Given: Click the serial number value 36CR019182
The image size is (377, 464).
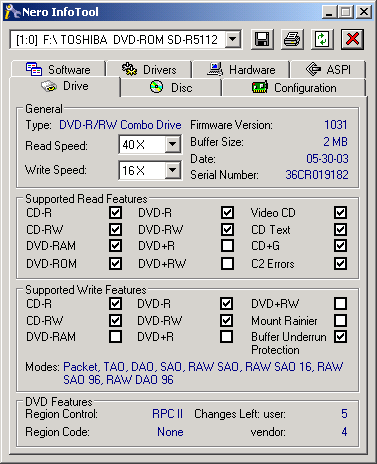Looking at the screenshot, I should click(x=317, y=175).
